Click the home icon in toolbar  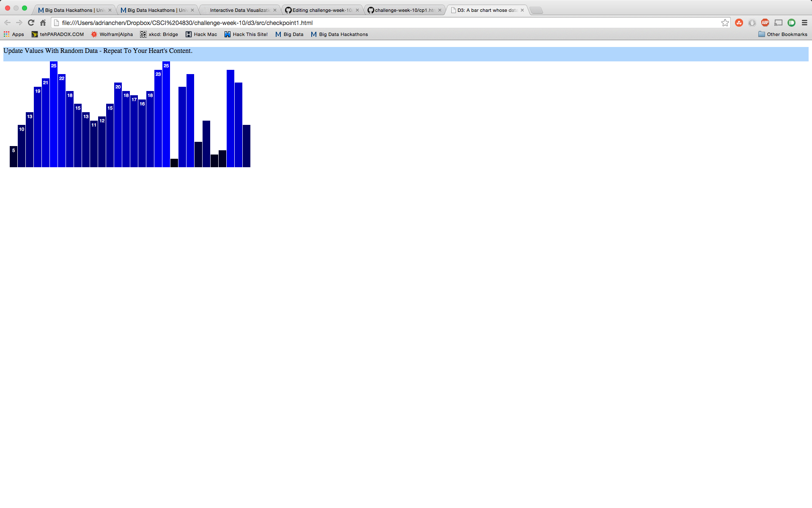(43, 23)
